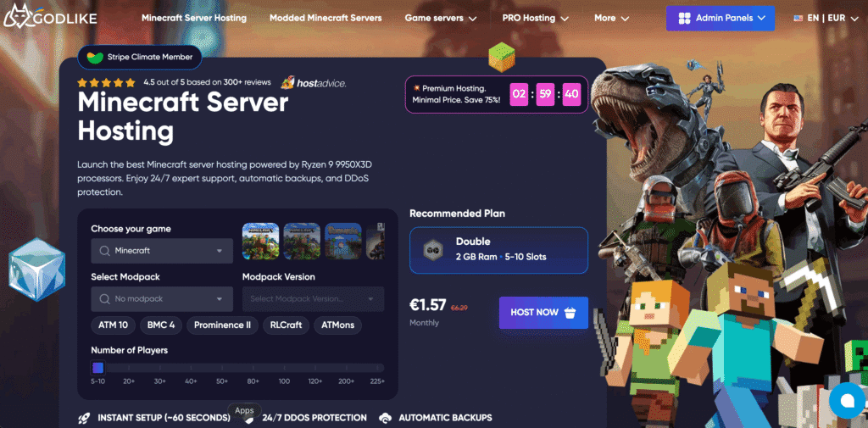Open the Admin Panels dropdown

pyautogui.click(x=722, y=18)
